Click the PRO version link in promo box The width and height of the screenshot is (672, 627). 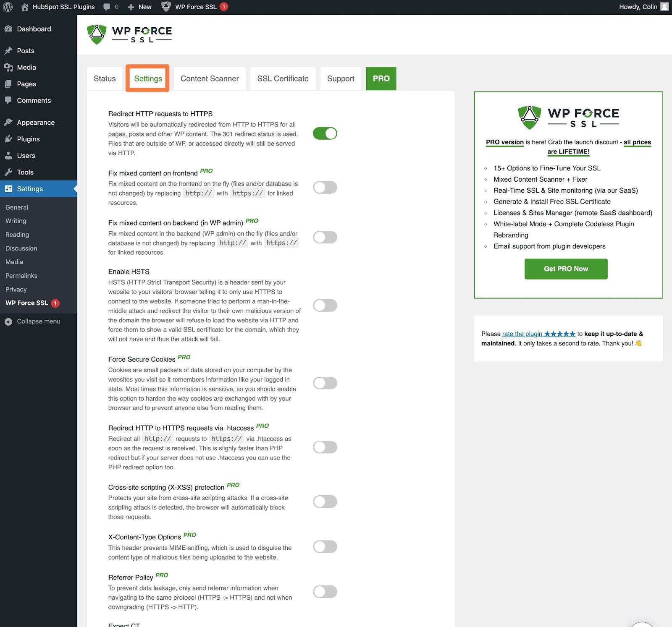(504, 142)
